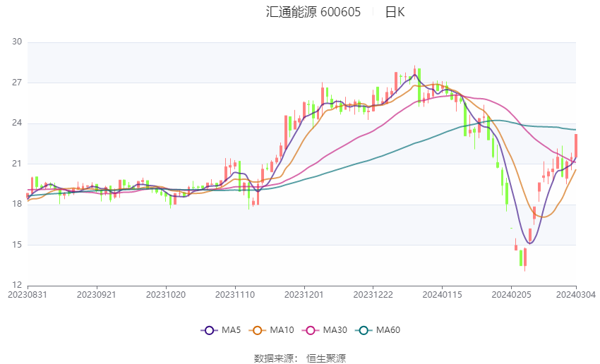This screenshot has height=364, width=600.
Task: Click the 18 price axis label
Action: [x=17, y=204]
